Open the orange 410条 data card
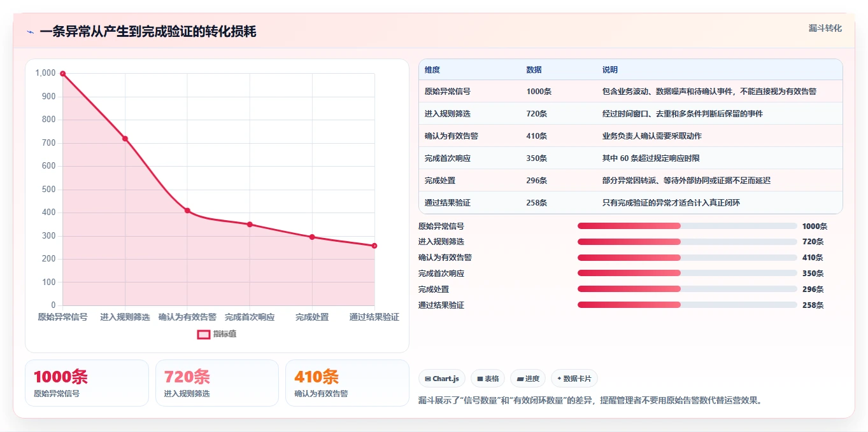The image size is (868, 432). [347, 383]
